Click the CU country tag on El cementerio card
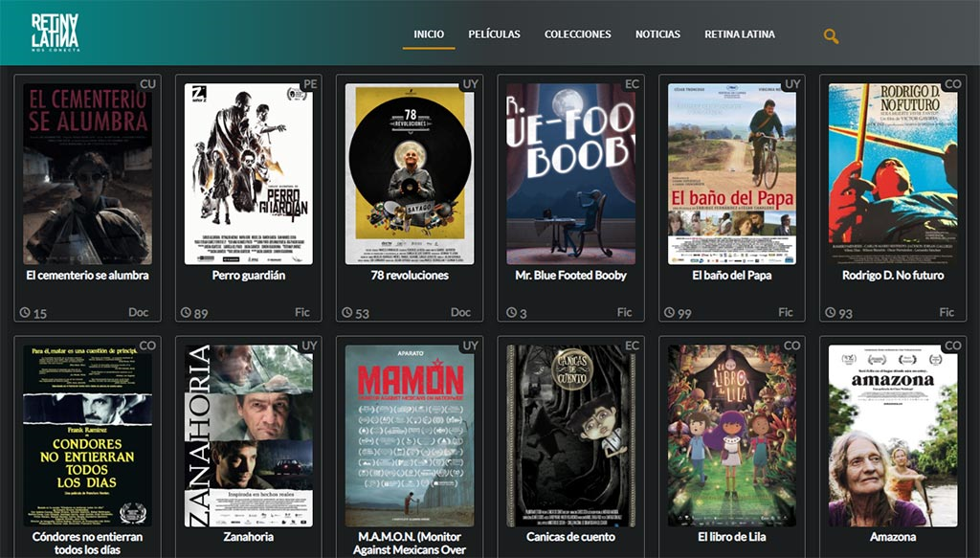The image size is (980, 558). [148, 83]
